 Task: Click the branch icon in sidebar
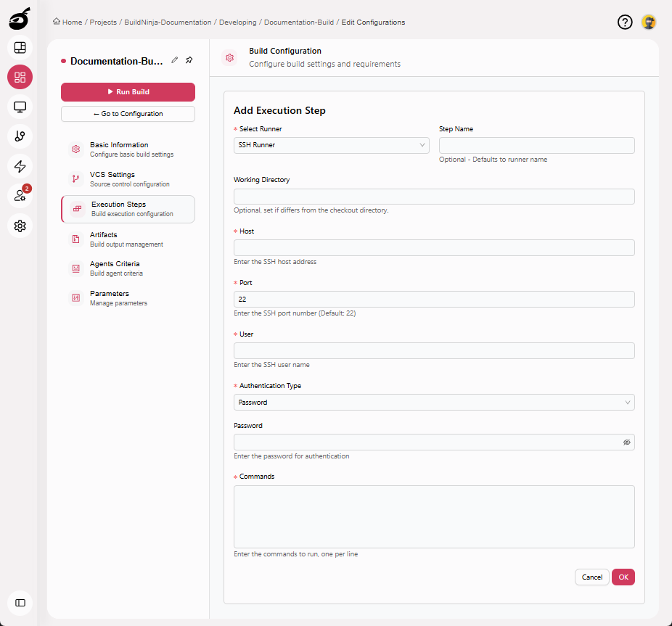[20, 136]
